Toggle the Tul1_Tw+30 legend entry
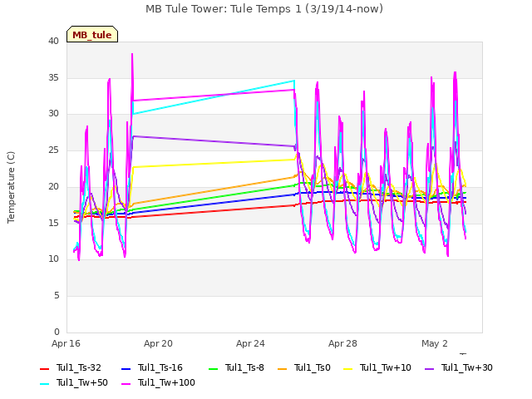The image size is (532, 399). tap(459, 367)
